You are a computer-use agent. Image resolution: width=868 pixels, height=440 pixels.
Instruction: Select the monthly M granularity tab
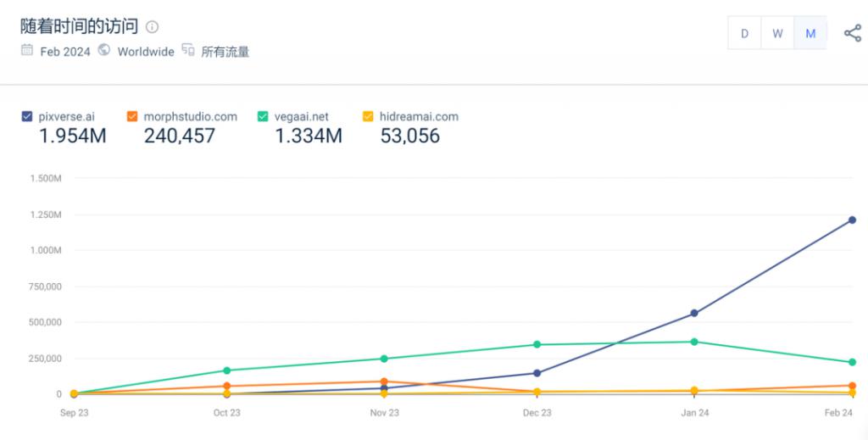click(810, 33)
